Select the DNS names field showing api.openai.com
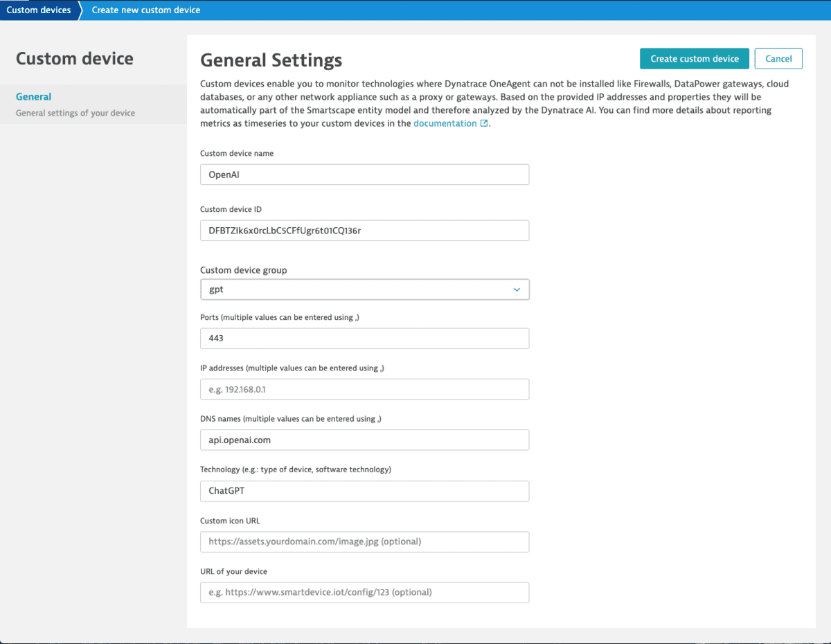The height and width of the screenshot is (644, 831). tap(365, 440)
